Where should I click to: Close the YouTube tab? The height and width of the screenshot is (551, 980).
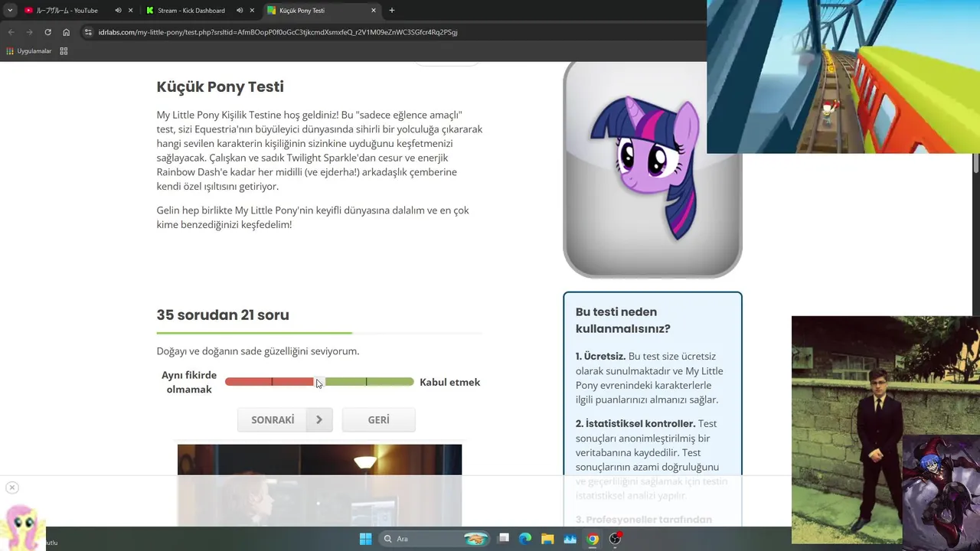131,11
